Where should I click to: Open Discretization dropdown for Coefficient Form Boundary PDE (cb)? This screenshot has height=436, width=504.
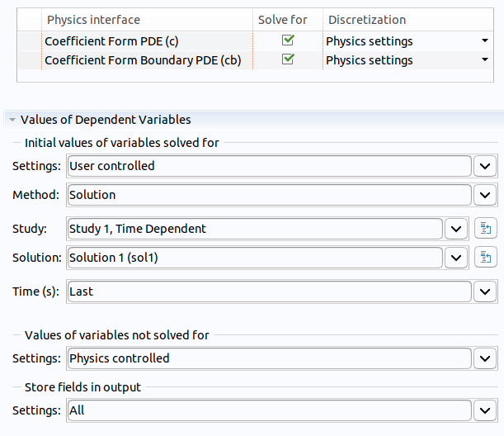[x=485, y=60]
